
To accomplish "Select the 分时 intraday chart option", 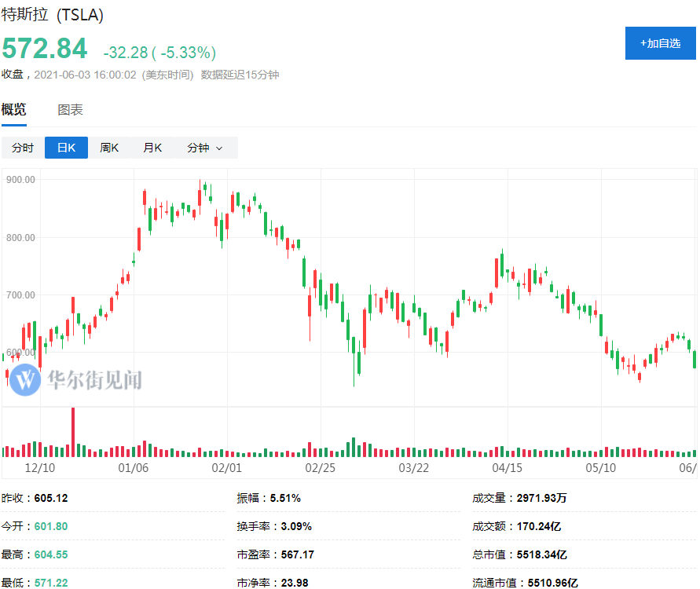I will [x=23, y=148].
